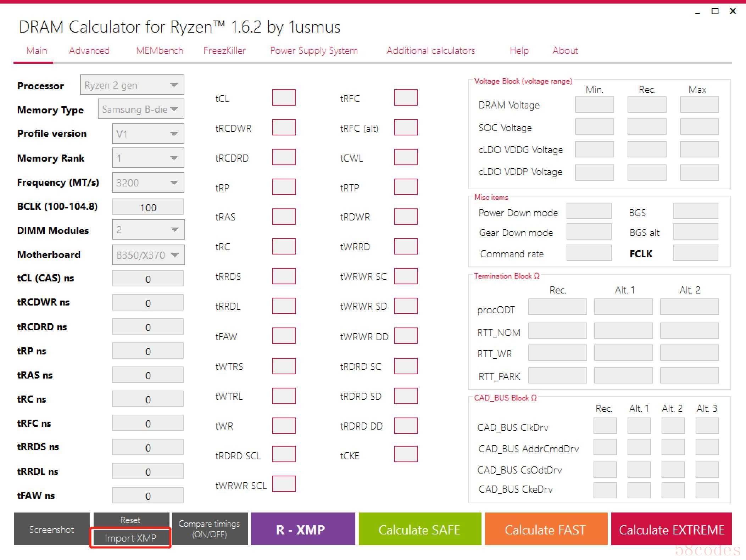This screenshot has width=746, height=560.
Task: Click the RTT_PARK Alt. 2 field
Action: pyautogui.click(x=689, y=375)
